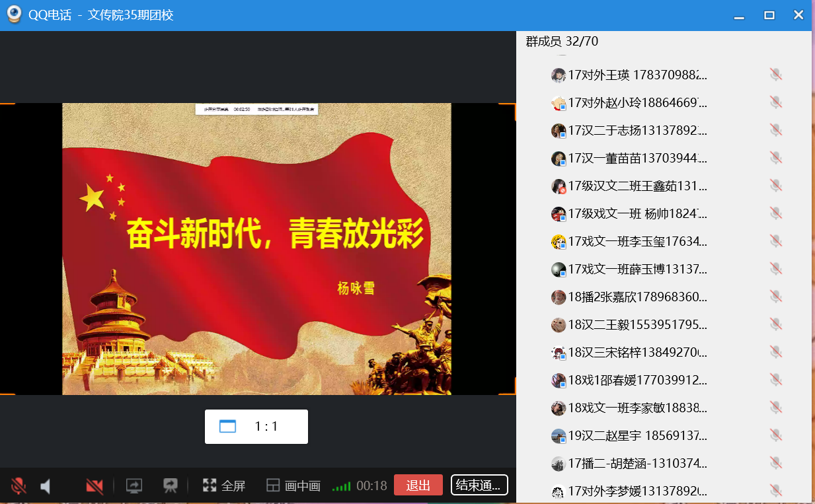This screenshot has height=504, width=815.
Task: Unmute the microphone in the bottom toolbar
Action: coord(19,486)
